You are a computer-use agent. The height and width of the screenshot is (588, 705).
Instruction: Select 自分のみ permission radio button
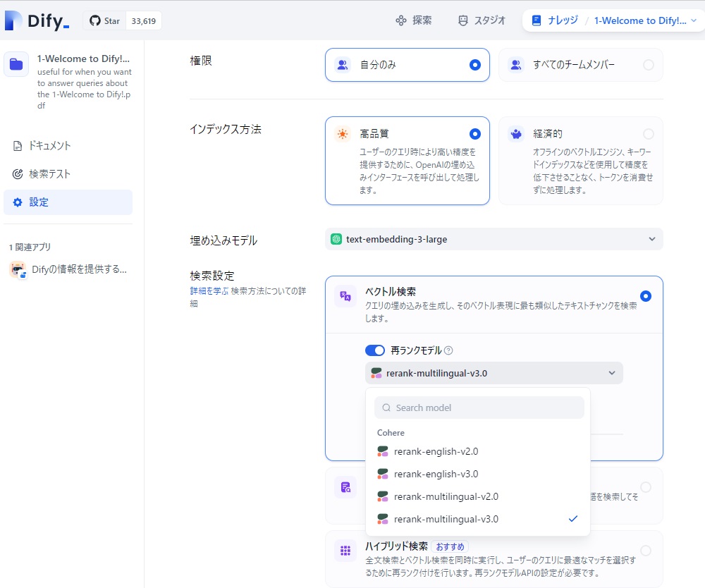474,65
